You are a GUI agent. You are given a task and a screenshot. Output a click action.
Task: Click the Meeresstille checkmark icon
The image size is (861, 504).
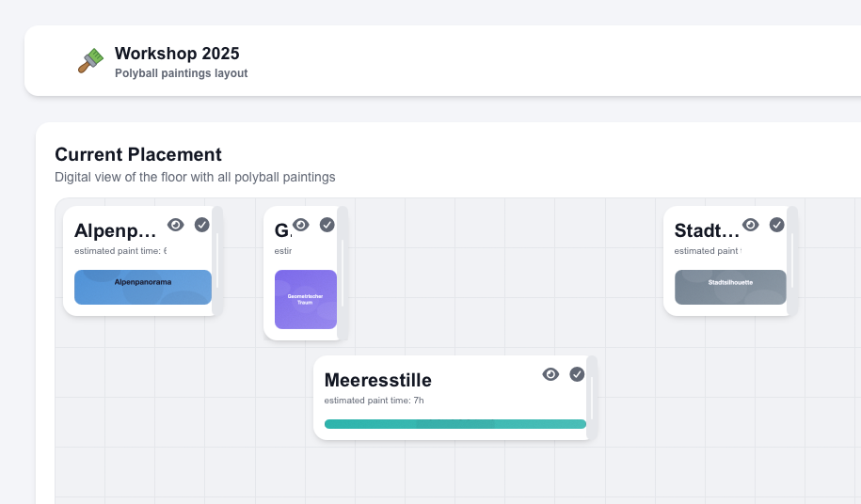click(577, 374)
